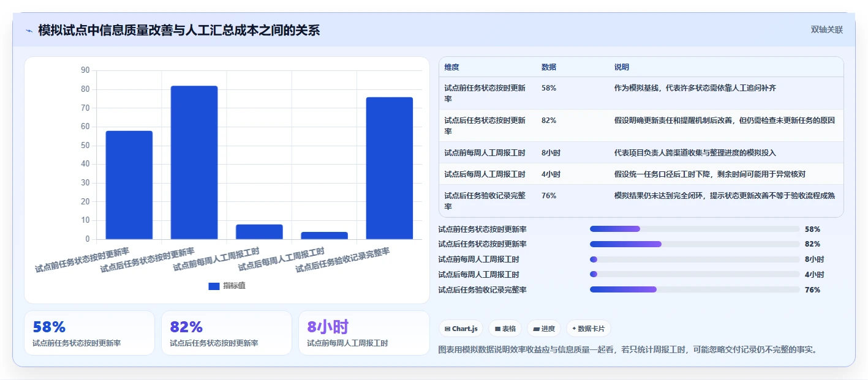Click progress row label 试点后每周人工周报工时
868x380 pixels.
pos(479,275)
